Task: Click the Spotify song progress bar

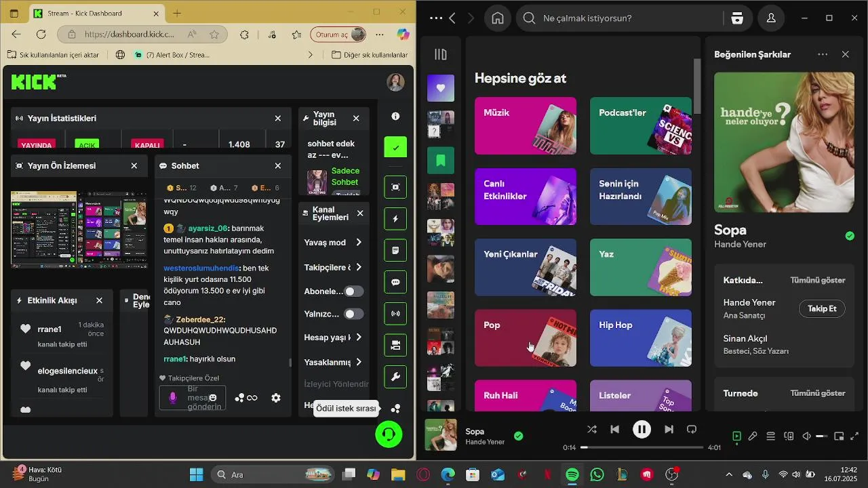Action: click(x=642, y=447)
